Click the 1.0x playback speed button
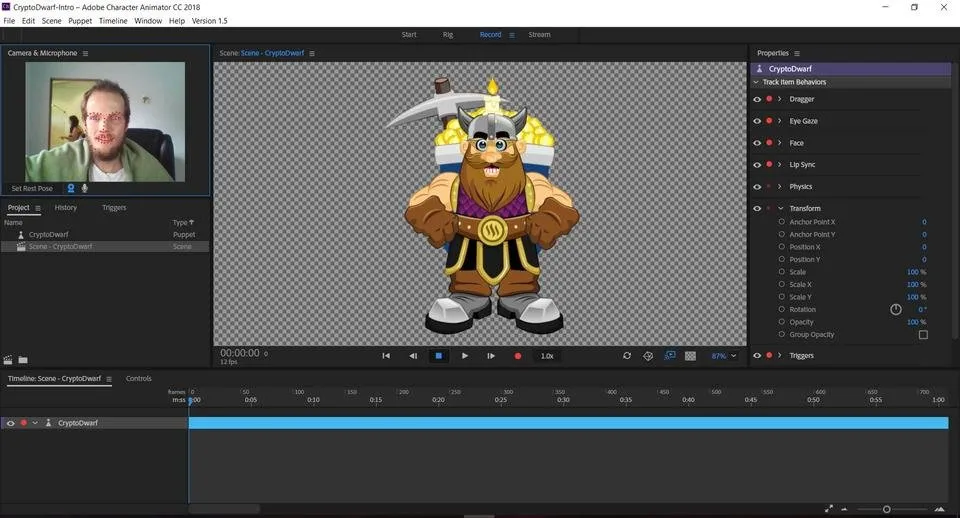 pyautogui.click(x=547, y=356)
